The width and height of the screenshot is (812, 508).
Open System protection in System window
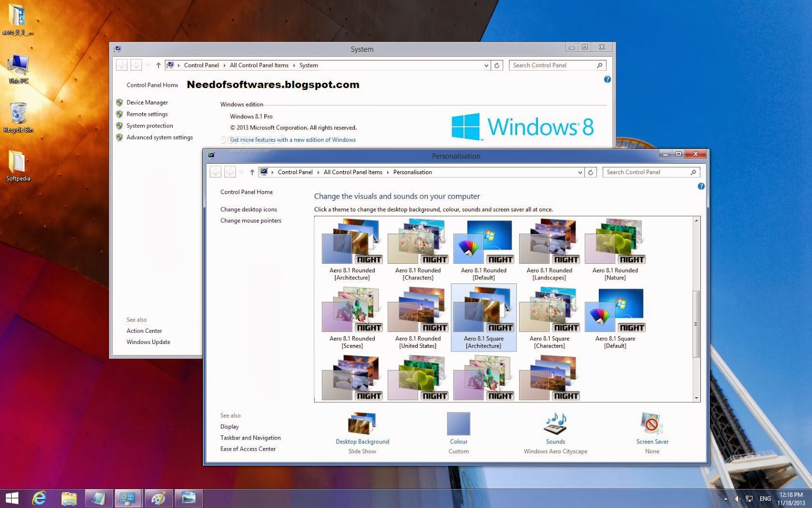pos(150,126)
